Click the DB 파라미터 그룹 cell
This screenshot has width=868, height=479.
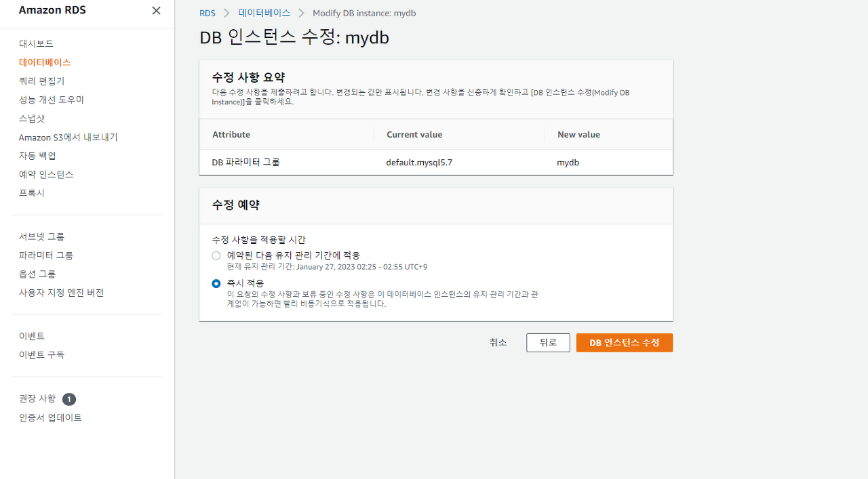(x=246, y=162)
